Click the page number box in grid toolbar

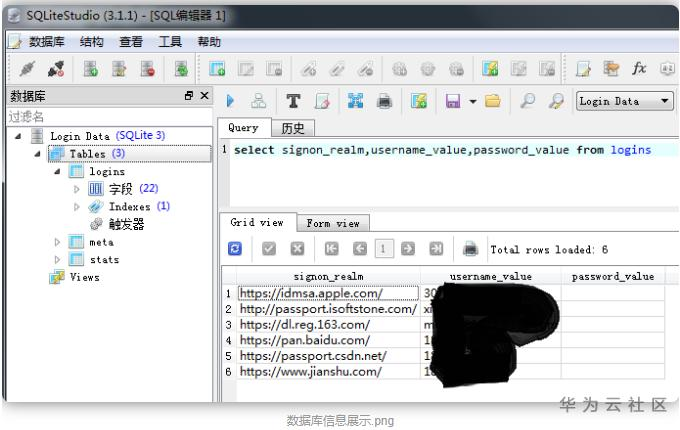(x=383, y=249)
